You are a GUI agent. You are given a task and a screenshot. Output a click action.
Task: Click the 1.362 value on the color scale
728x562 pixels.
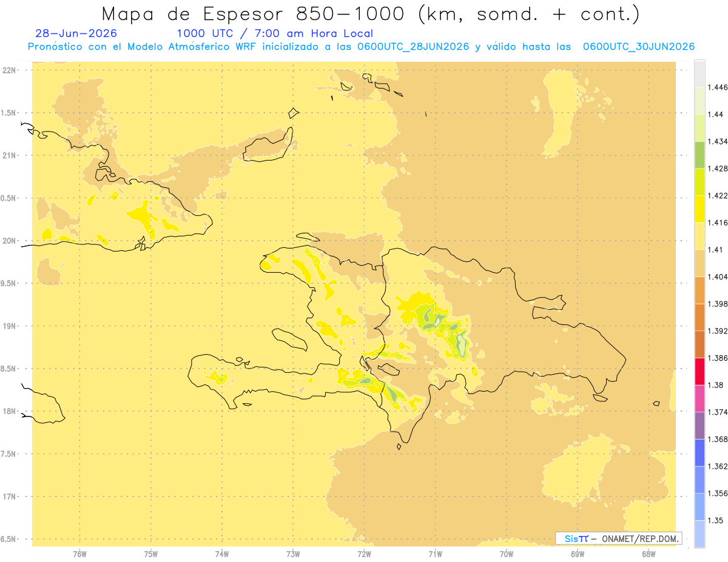[x=716, y=466]
